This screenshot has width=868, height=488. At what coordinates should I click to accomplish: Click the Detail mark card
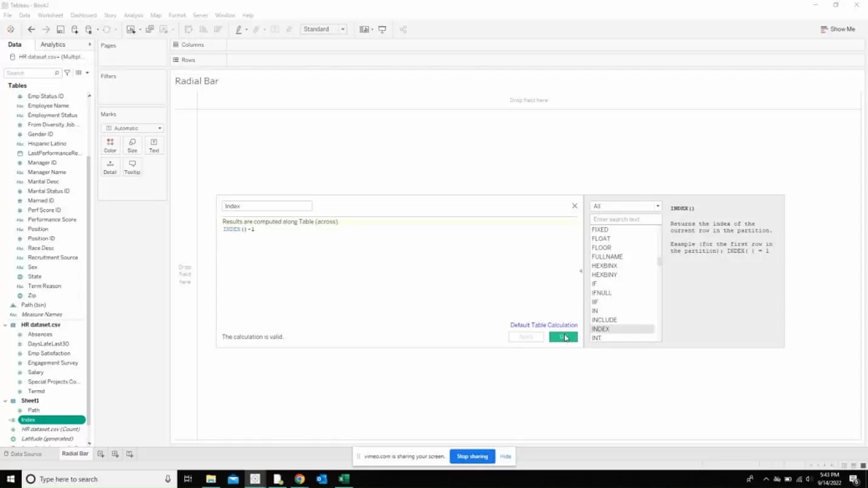110,167
